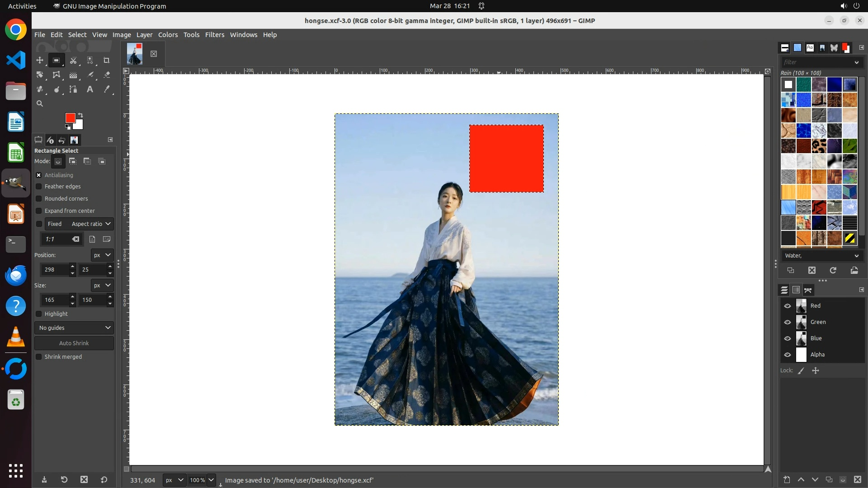Open the Filters menu
The height and width of the screenshot is (488, 868).
pos(214,35)
